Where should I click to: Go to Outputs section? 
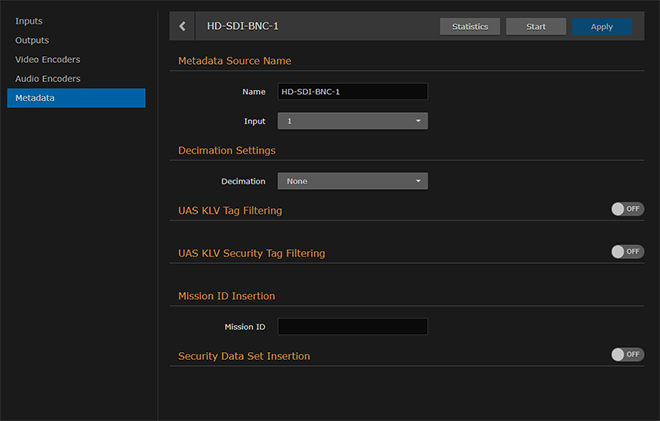point(32,40)
